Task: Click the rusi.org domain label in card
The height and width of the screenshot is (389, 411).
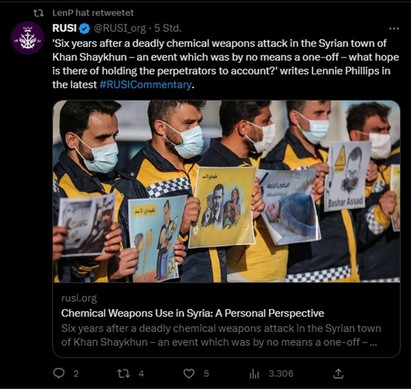Action: coord(79,298)
